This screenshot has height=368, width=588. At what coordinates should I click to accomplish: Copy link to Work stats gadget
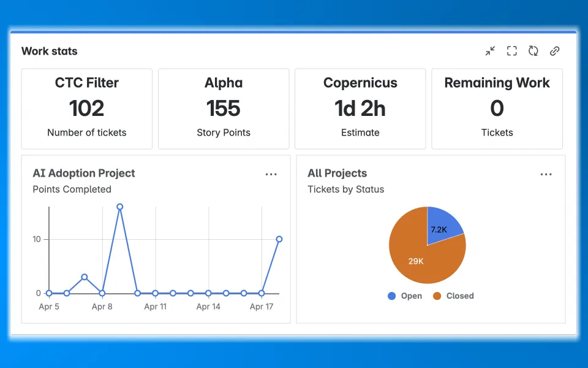click(555, 51)
